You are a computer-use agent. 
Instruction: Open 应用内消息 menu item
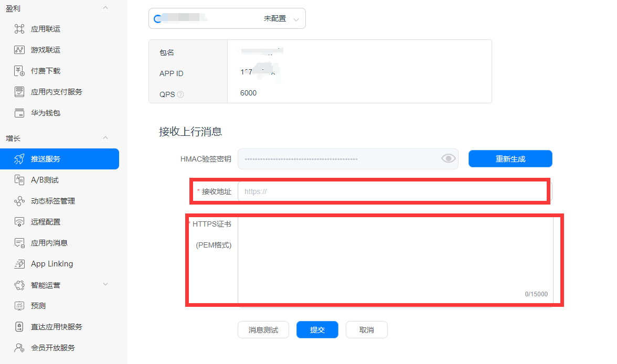coord(49,243)
